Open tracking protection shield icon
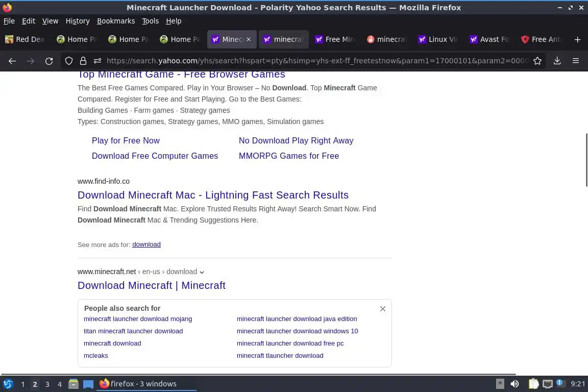Image resolution: width=588 pixels, height=392 pixels. [68, 61]
